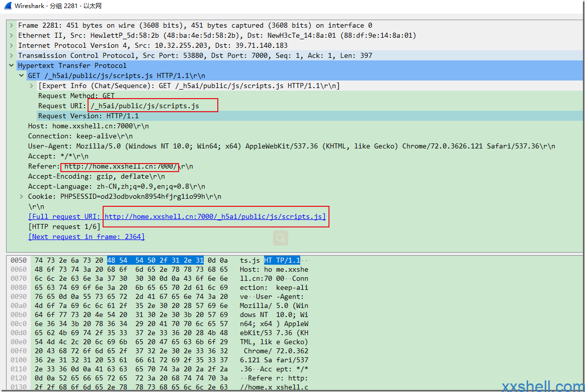
Task: Collapse the Hypertext Transfer Protocol section
Action: click(12, 66)
